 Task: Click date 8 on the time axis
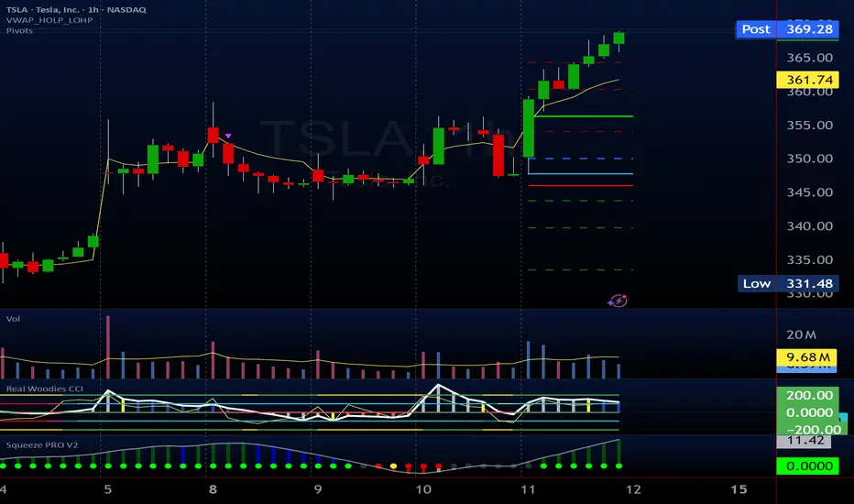coord(213,489)
